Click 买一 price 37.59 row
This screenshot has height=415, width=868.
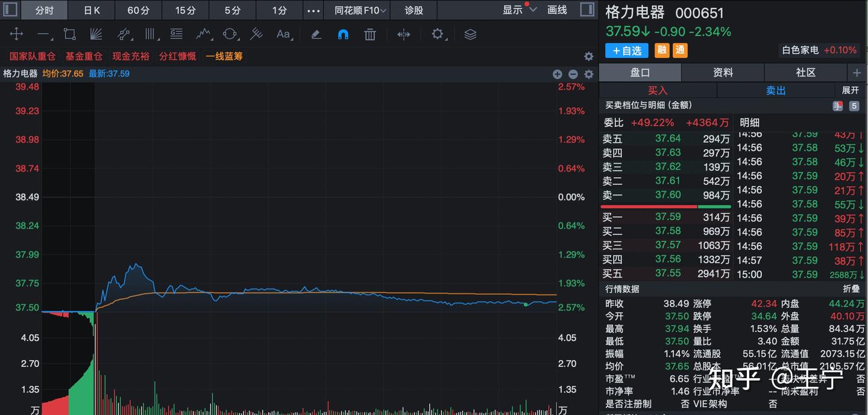click(x=666, y=217)
